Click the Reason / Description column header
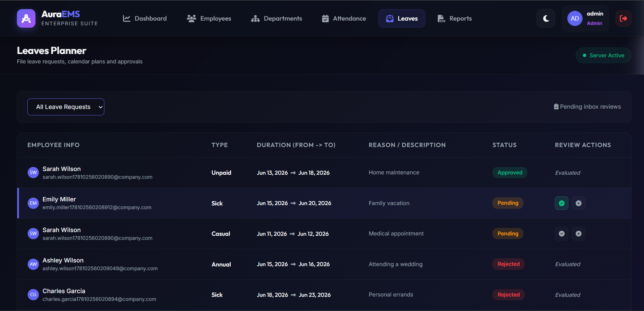Screen dimensions: 644x311 click(x=407, y=145)
